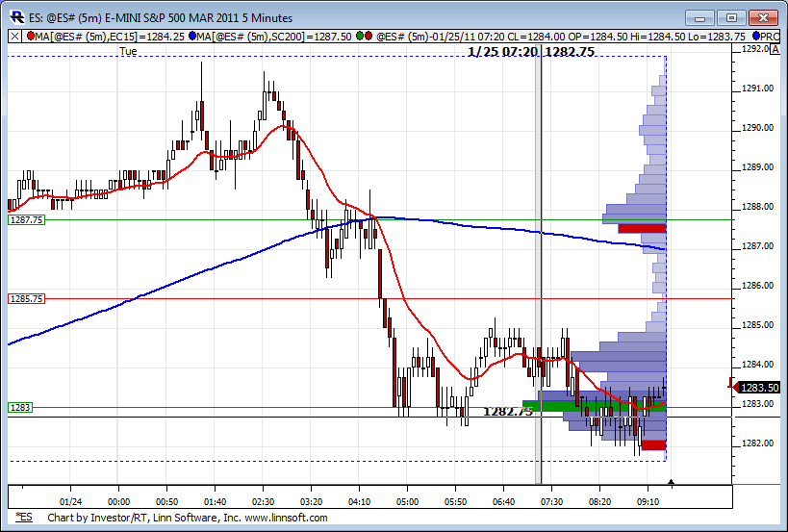
Task: Click the MA SC200 legend text 1287.50
Action: coord(274,37)
